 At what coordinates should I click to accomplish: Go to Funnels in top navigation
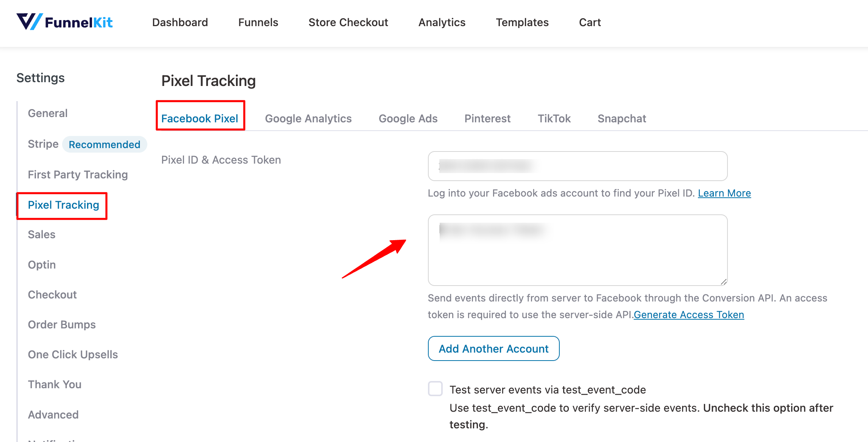tap(258, 22)
